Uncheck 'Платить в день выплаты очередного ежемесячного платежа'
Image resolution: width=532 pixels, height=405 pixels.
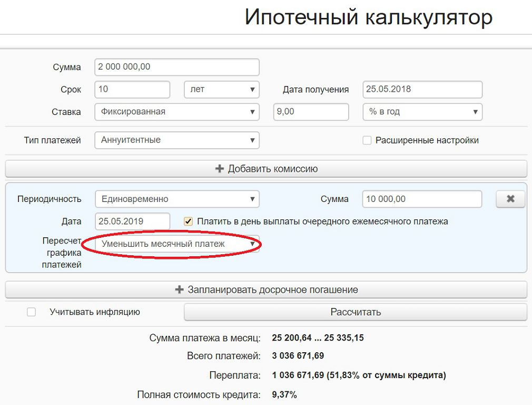point(188,221)
